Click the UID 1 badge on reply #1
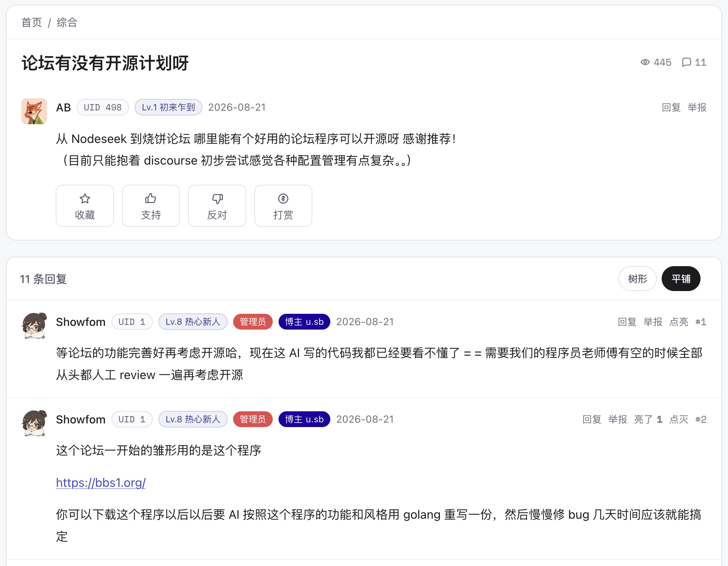The width and height of the screenshot is (728, 566). [132, 322]
